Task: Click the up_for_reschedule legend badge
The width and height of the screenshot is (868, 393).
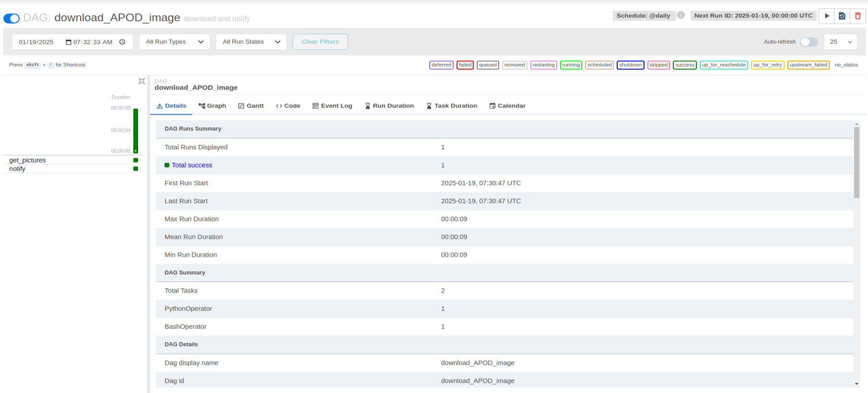Action: [724, 65]
